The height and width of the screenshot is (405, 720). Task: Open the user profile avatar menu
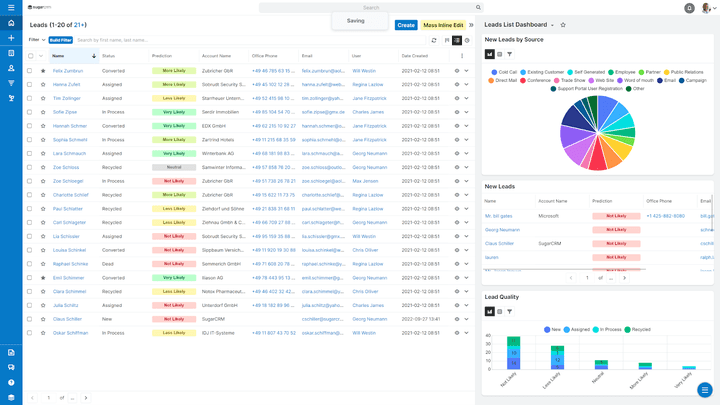(707, 8)
